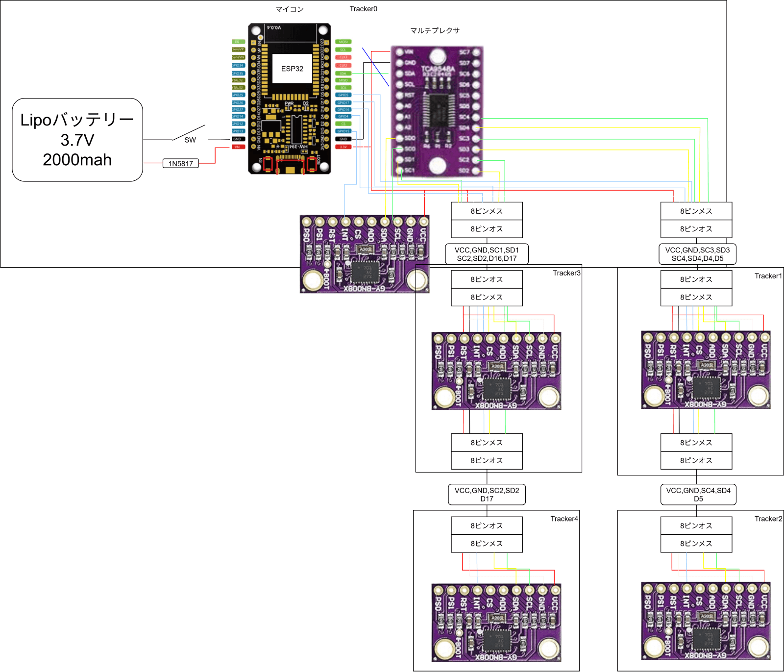Click the green CS pin tag
784x672 pixels.
(x=343, y=124)
